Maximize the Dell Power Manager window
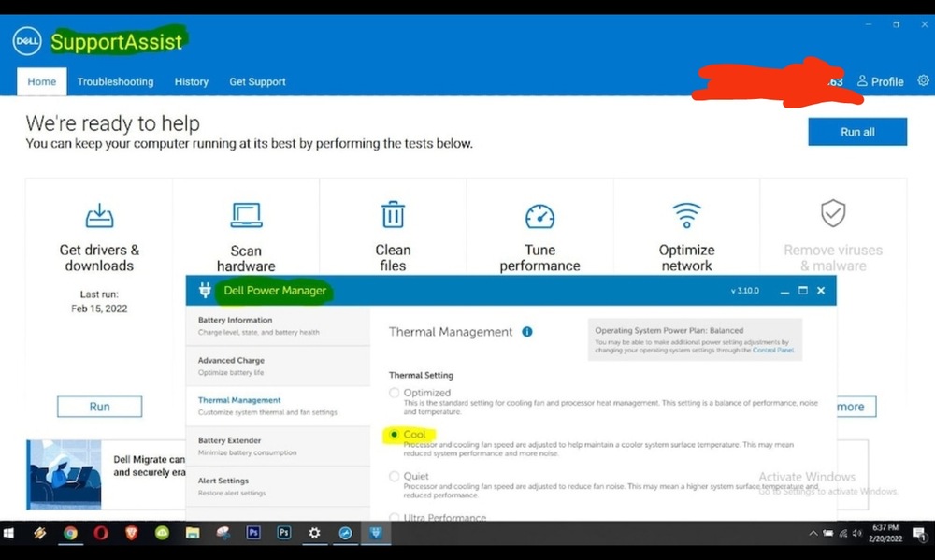This screenshot has width=935, height=560. (x=803, y=291)
